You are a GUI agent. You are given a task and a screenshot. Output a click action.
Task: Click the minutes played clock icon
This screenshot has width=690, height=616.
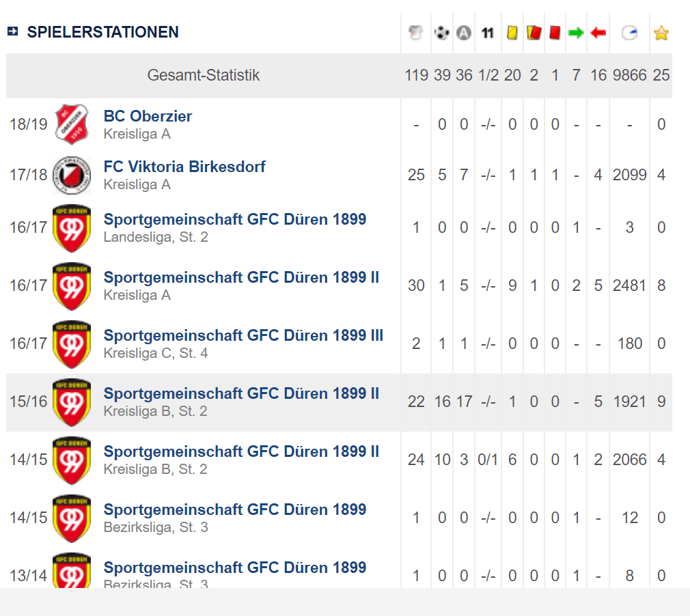point(629,33)
